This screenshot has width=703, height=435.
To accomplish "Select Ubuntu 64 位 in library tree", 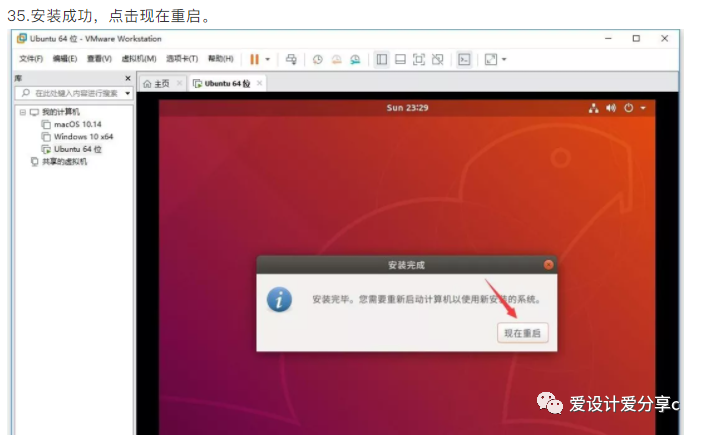I will [x=78, y=149].
